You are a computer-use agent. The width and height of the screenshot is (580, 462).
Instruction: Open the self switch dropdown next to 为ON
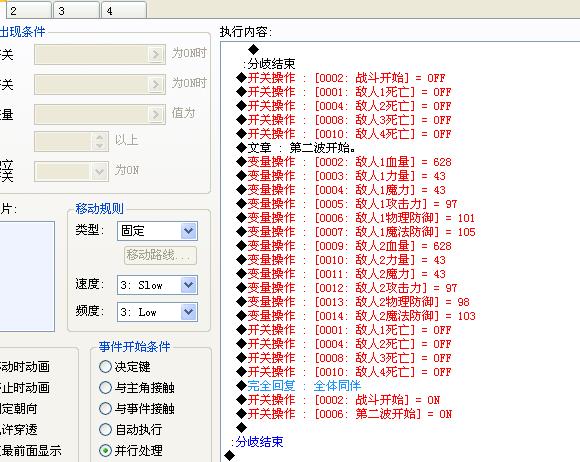point(99,171)
